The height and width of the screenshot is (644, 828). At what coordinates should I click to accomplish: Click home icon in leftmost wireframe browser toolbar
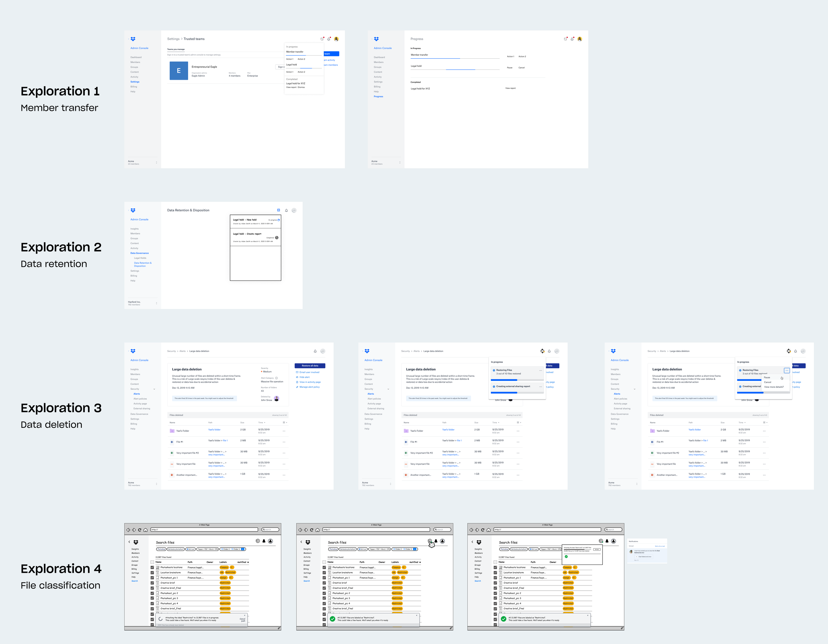145,530
